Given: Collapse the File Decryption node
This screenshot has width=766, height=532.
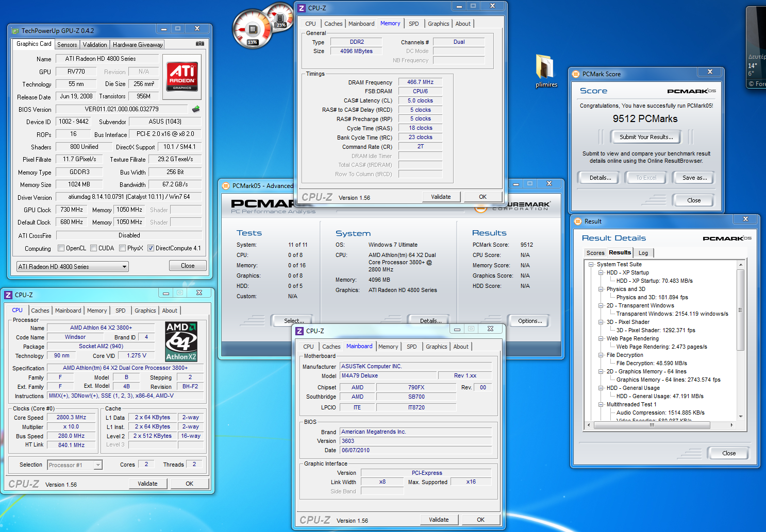Looking at the screenshot, I should 601,355.
